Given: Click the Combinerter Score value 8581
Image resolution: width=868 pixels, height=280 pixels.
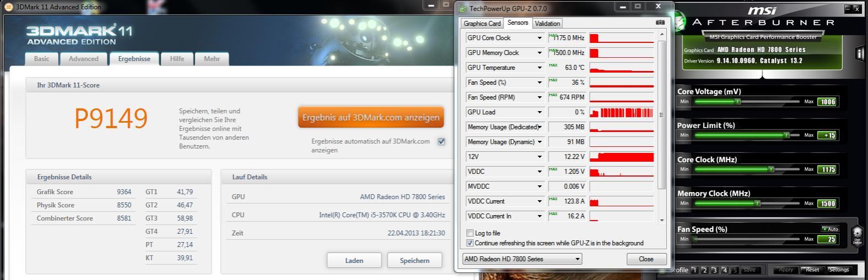Looking at the screenshot, I should click(x=124, y=218).
